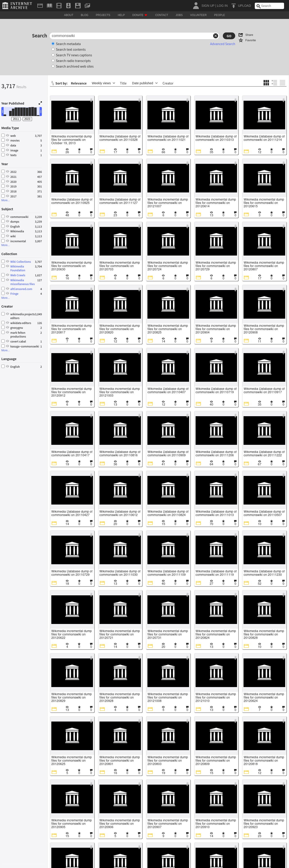
Task: Open BLOG in the navigation bar
Action: 84,15
